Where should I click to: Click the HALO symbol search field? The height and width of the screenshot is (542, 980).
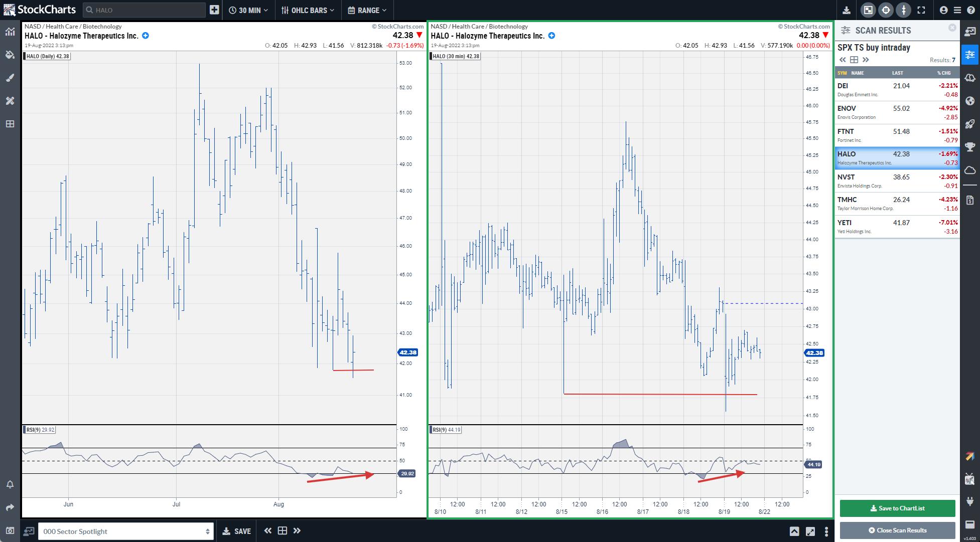[x=145, y=10]
